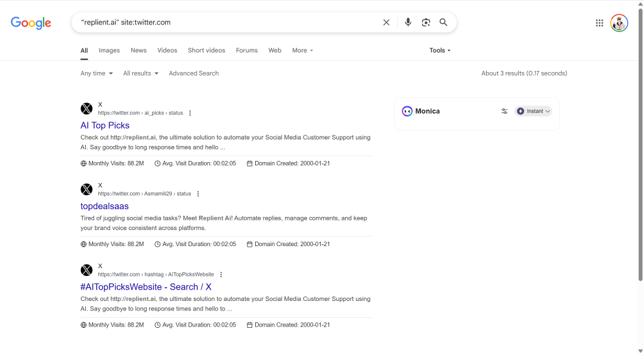Viewport: 644px width, 354px height.
Task: Open Monica settings sliders icon
Action: point(504,111)
